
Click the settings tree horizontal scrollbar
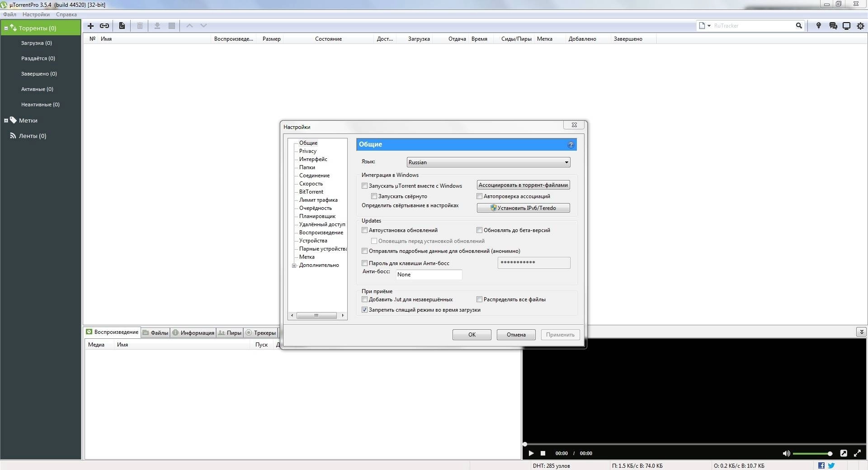coord(317,315)
